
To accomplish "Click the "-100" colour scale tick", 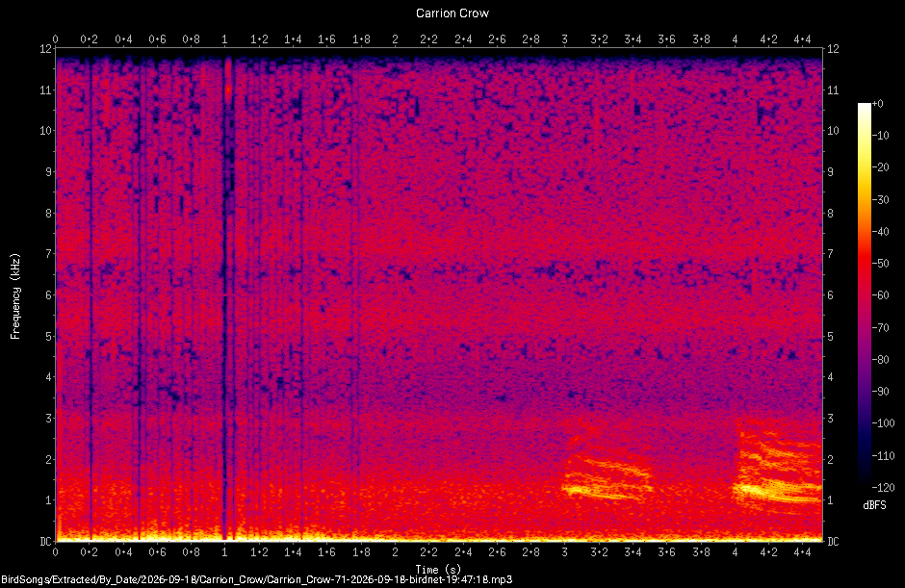I will pyautogui.click(x=883, y=423).
